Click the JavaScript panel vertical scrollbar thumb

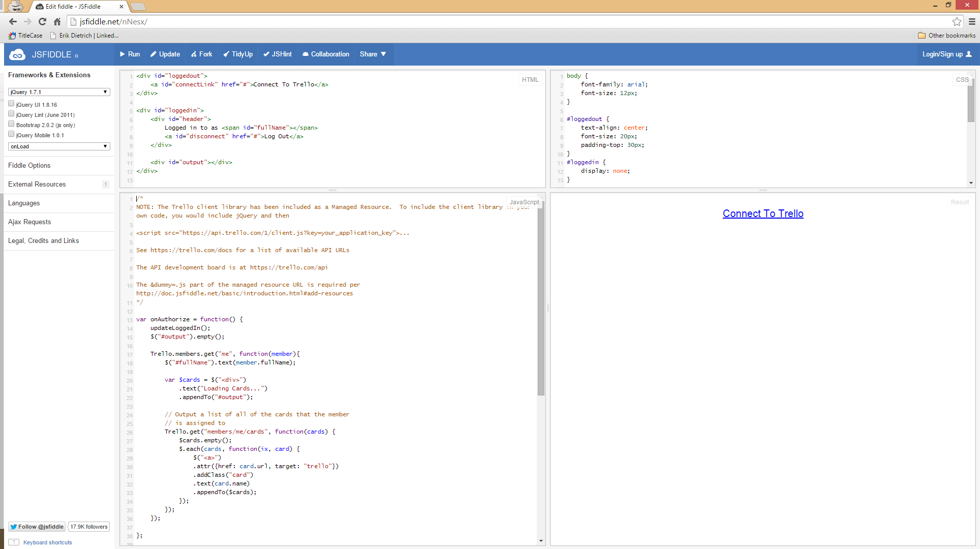(x=541, y=298)
